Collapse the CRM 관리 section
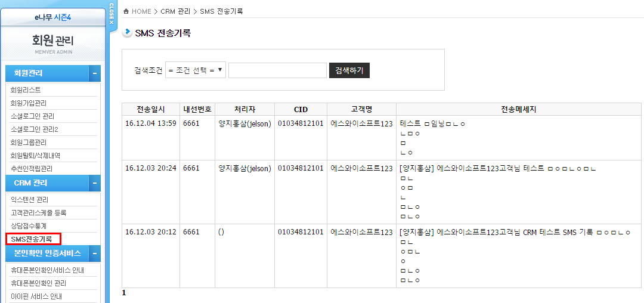644x303 pixels. [94, 183]
